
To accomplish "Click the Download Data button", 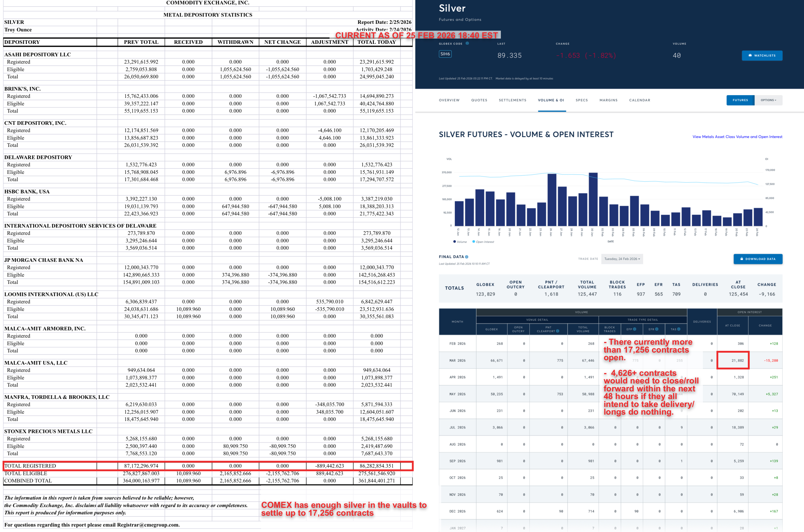I will pyautogui.click(x=758, y=259).
